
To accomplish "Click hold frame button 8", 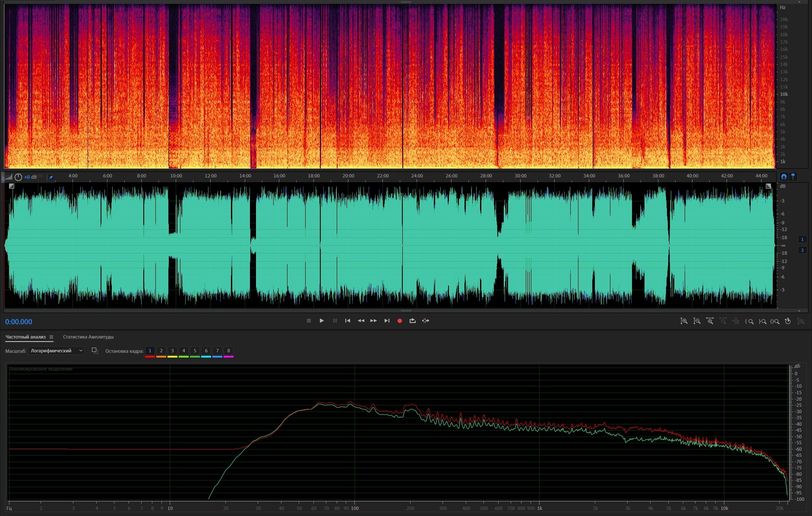I will pos(228,351).
